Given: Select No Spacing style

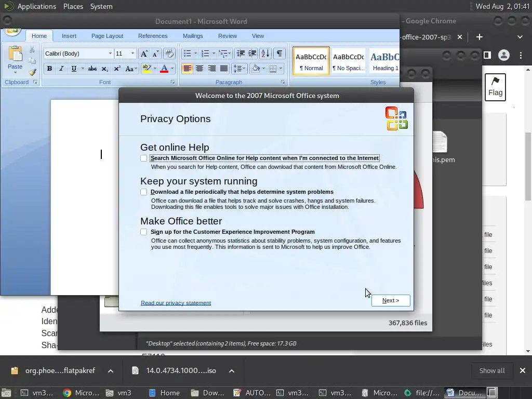Looking at the screenshot, I should tap(349, 61).
